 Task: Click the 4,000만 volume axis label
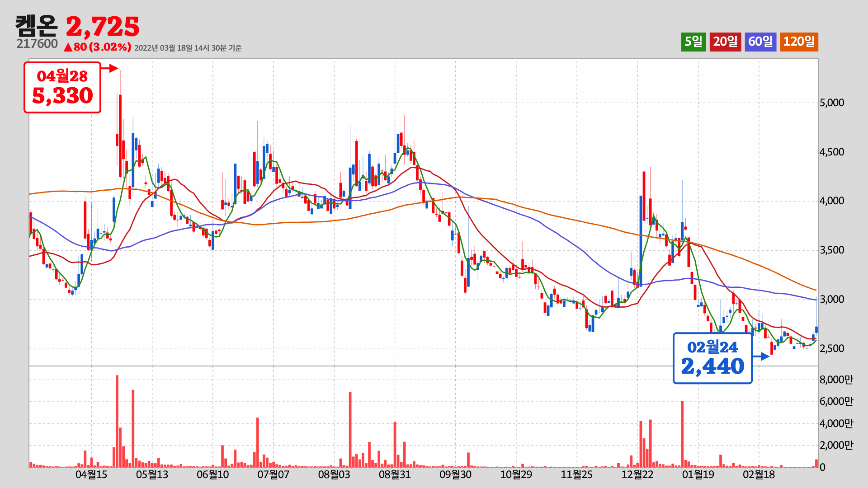836,424
